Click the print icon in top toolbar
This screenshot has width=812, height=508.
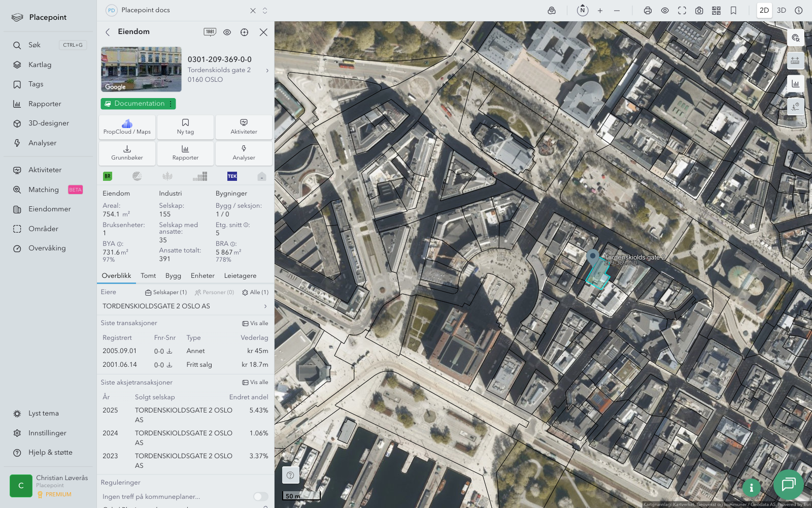click(648, 11)
